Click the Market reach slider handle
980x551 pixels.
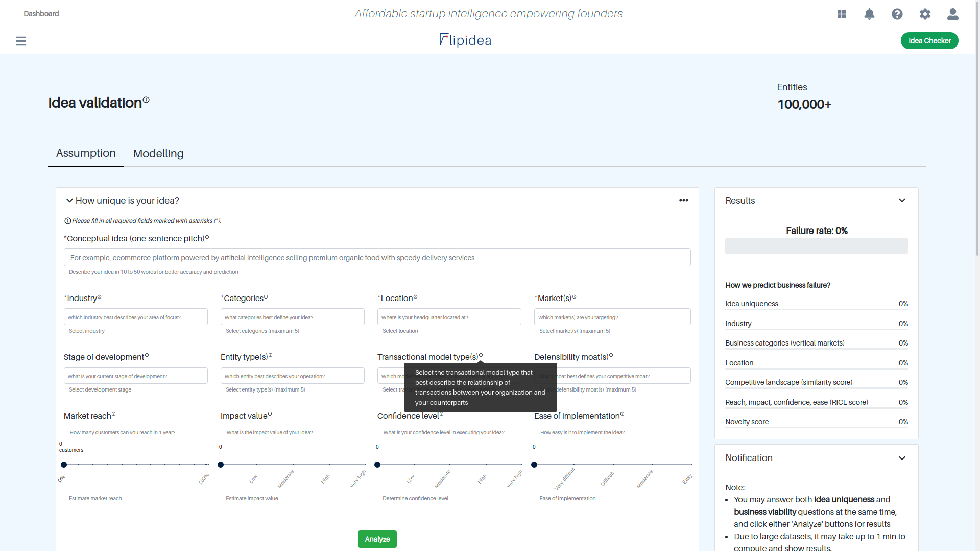[x=64, y=465]
